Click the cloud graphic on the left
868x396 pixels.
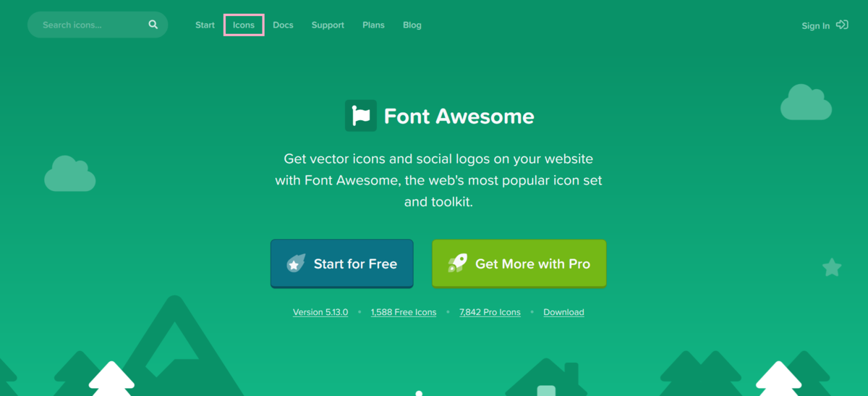(70, 174)
